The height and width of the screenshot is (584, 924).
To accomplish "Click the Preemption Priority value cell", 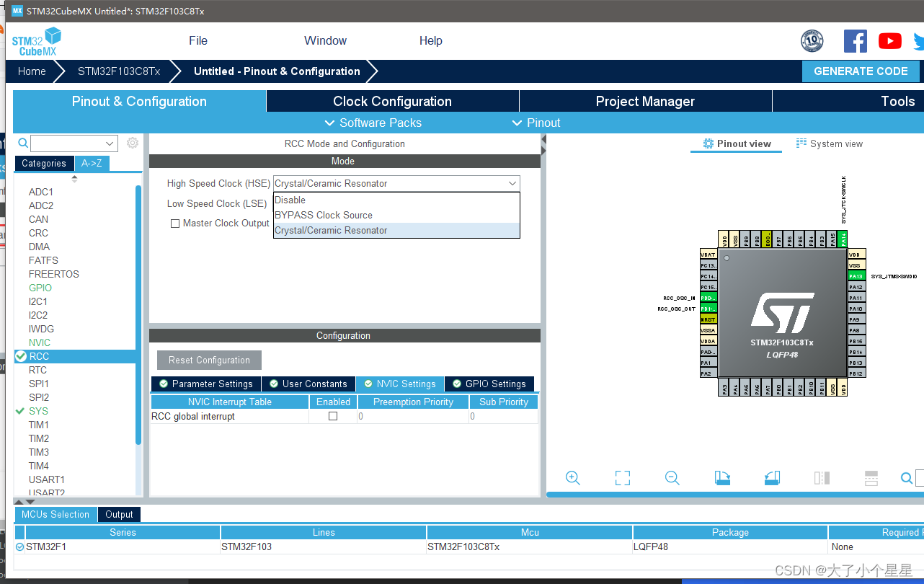I will tap(413, 416).
